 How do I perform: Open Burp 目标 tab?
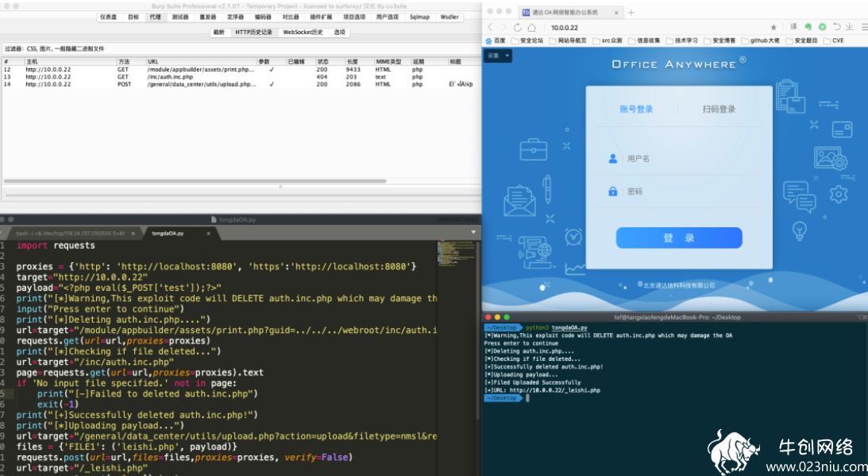(x=133, y=17)
